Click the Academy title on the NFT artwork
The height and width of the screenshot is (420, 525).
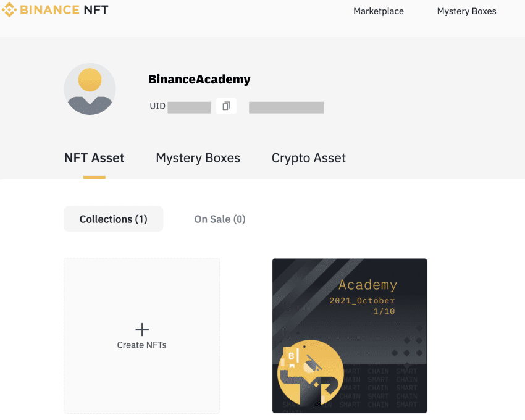pyautogui.click(x=367, y=285)
